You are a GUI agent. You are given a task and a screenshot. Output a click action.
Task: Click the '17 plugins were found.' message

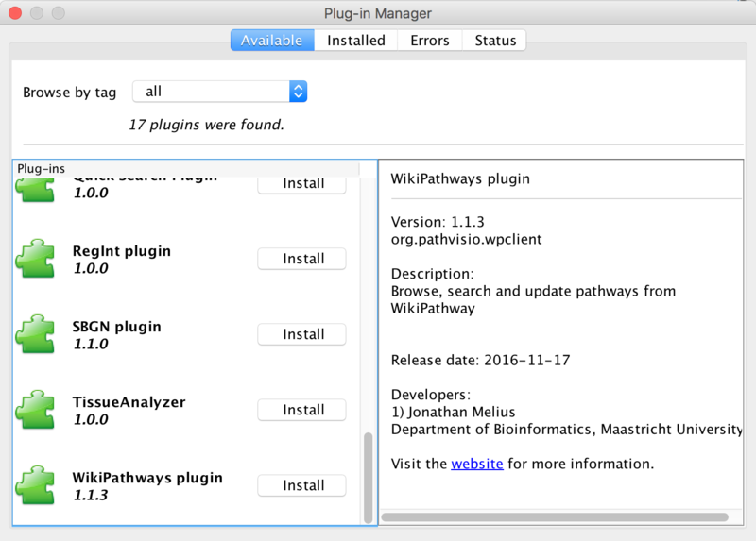pos(206,125)
